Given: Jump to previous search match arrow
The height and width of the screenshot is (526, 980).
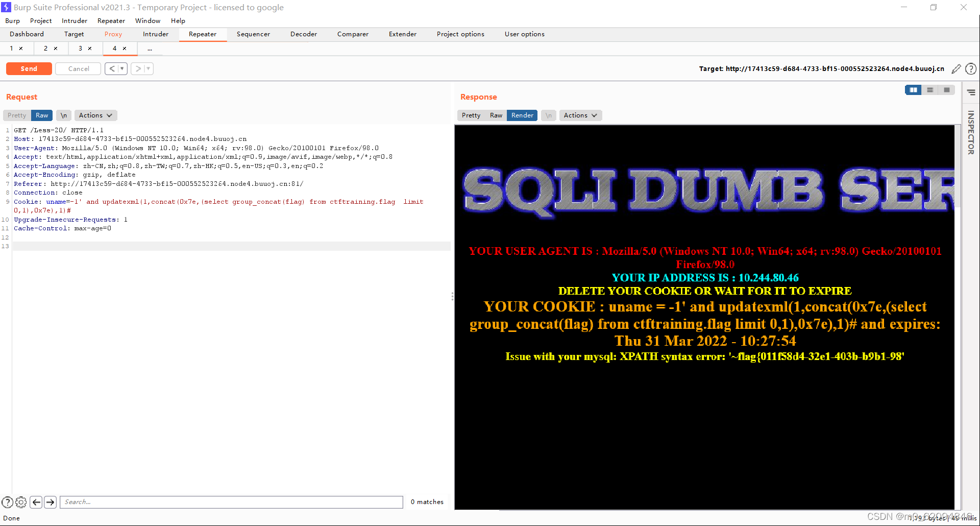Looking at the screenshot, I should click(36, 502).
